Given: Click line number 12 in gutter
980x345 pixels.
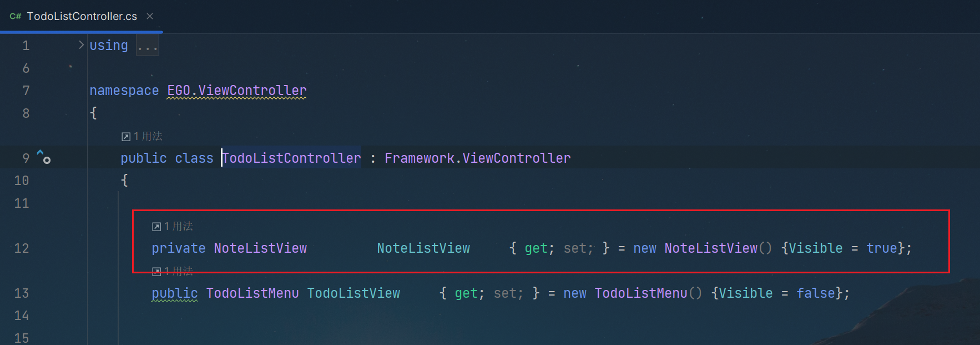Looking at the screenshot, I should [22, 248].
